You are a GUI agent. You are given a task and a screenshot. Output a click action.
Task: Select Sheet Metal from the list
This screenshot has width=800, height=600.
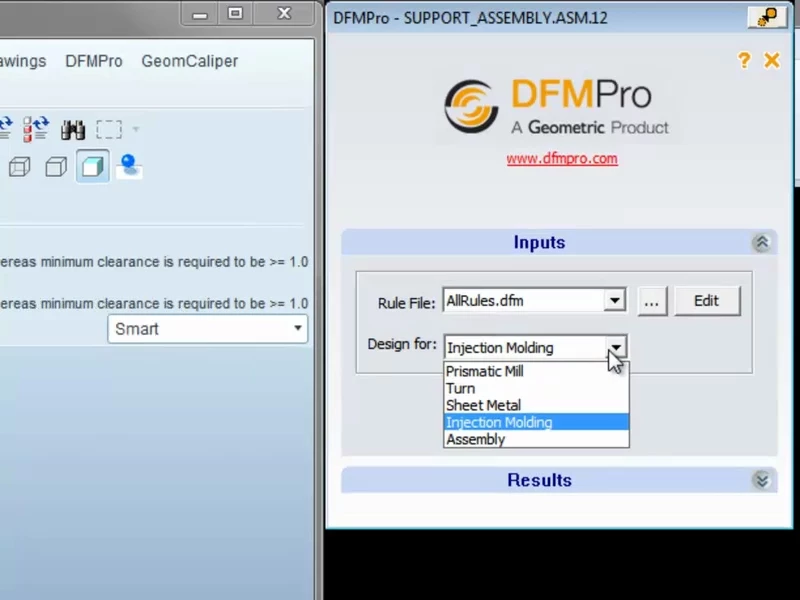536,405
